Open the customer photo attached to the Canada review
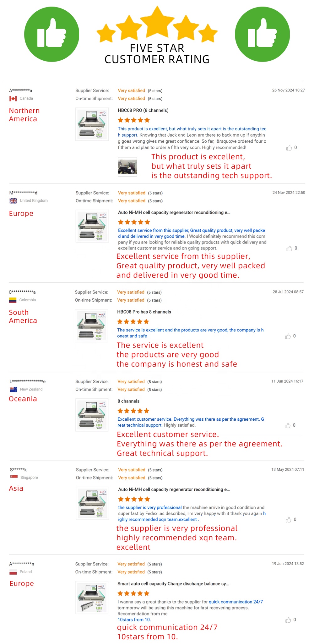The height and width of the screenshot is (644, 314). coord(127,166)
